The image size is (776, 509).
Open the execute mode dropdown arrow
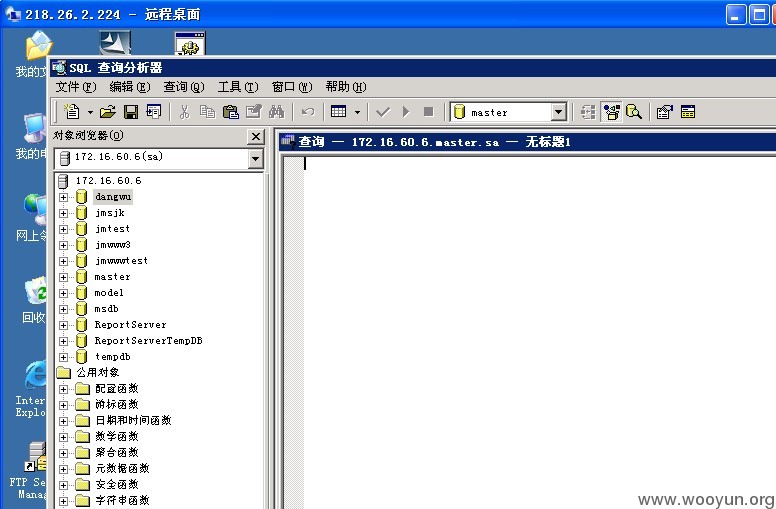pyautogui.click(x=357, y=112)
